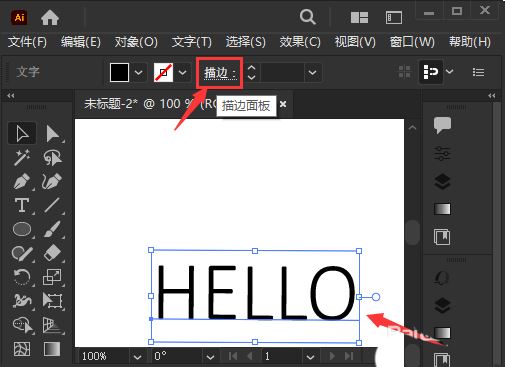Select the Shape Builder tool
The width and height of the screenshot is (505, 367).
click(x=23, y=325)
